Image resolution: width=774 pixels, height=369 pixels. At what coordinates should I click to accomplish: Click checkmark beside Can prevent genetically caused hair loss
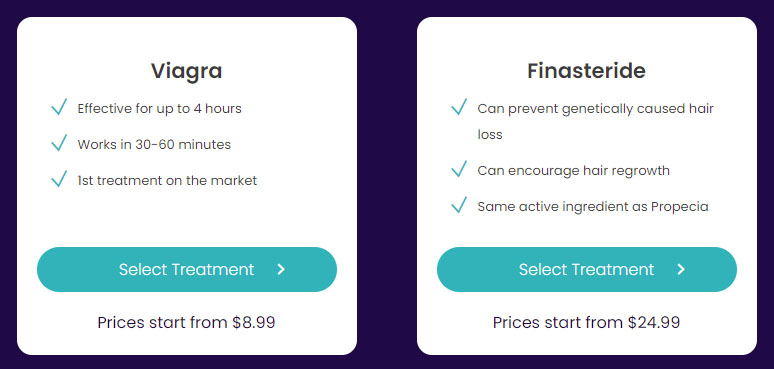(x=459, y=107)
